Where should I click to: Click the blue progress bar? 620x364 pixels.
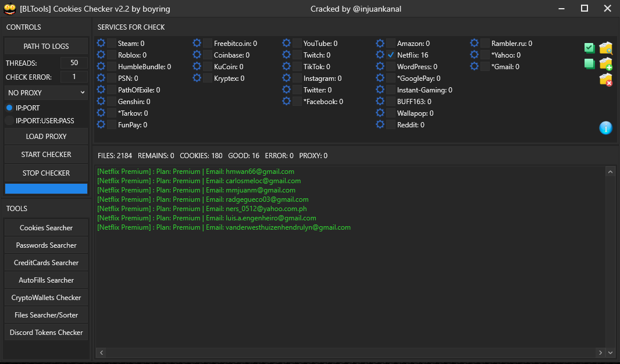click(47, 188)
